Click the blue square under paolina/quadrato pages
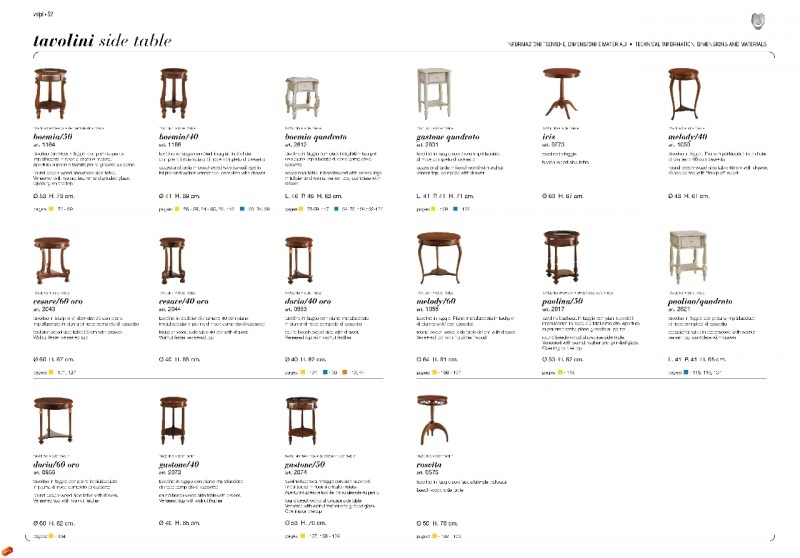This screenshot has width=800, height=558. [686, 373]
